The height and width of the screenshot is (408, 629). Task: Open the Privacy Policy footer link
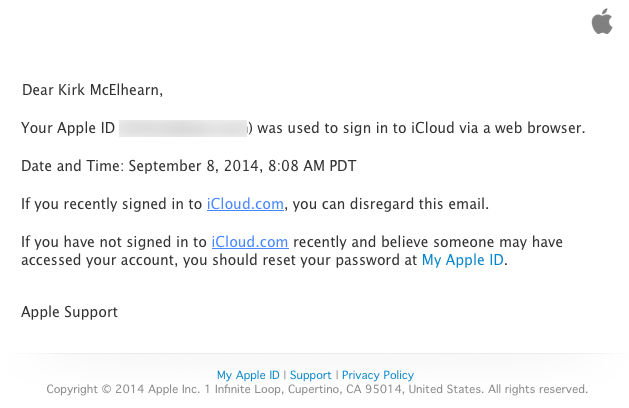[377, 375]
